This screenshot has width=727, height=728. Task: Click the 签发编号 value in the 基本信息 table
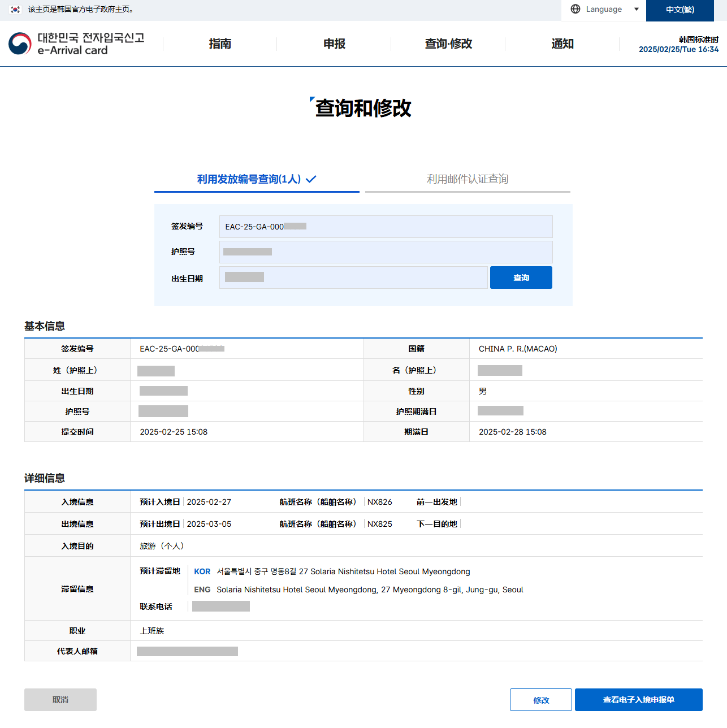[x=182, y=349]
